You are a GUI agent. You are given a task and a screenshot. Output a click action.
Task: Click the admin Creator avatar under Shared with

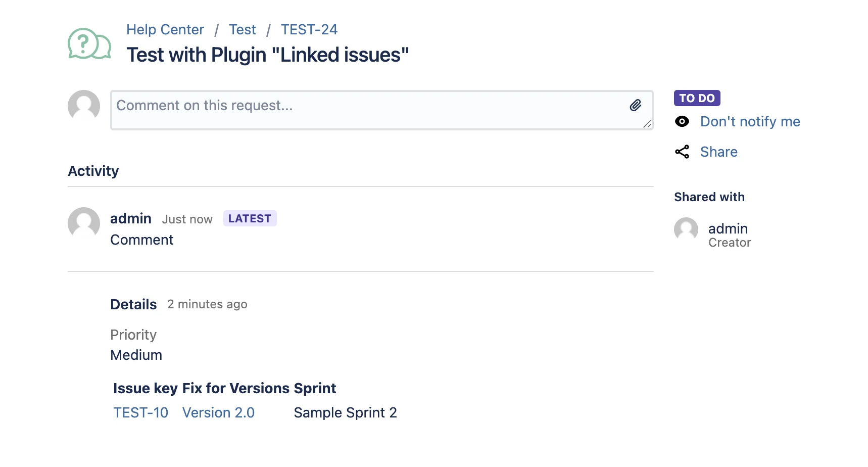click(x=686, y=229)
